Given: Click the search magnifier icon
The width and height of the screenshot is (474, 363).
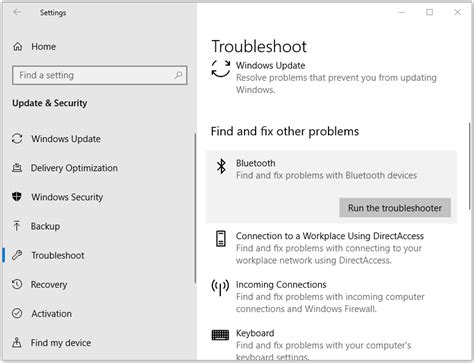Looking at the screenshot, I should coord(179,75).
